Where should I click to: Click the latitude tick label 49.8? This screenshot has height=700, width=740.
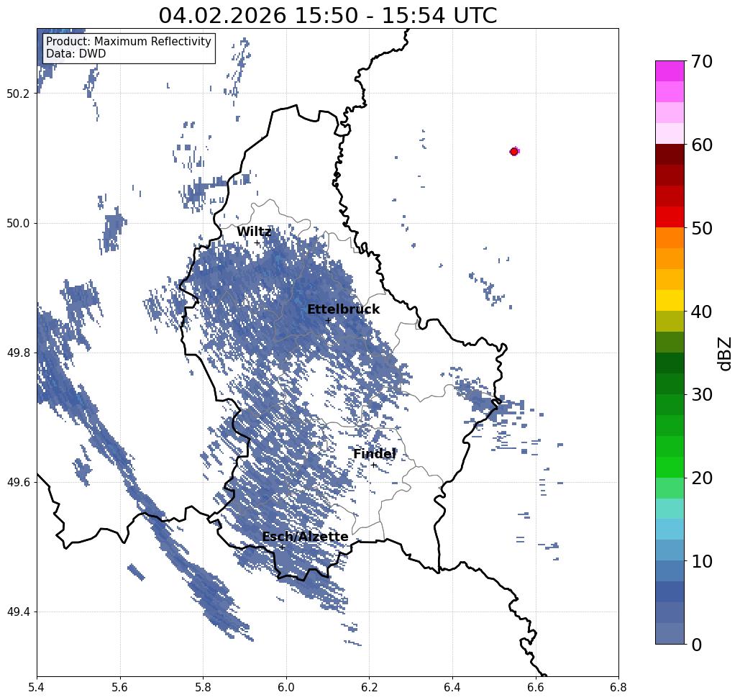(x=18, y=353)
